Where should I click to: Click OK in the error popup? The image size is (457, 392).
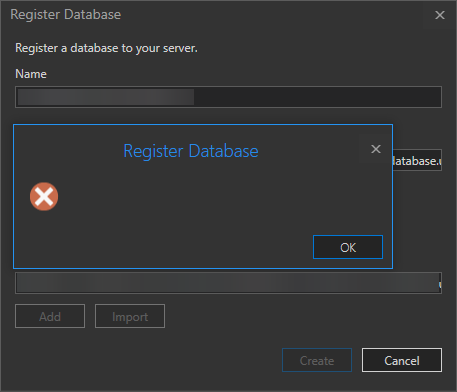[x=348, y=247]
